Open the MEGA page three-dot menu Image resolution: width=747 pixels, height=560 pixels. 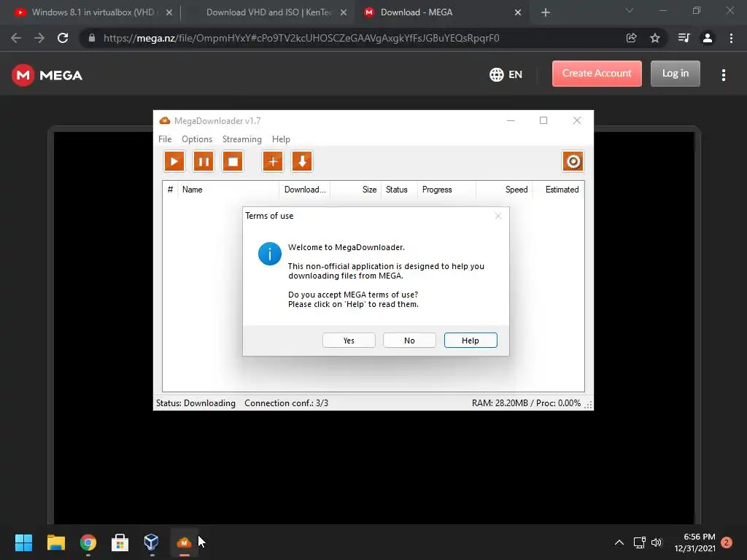coord(724,75)
